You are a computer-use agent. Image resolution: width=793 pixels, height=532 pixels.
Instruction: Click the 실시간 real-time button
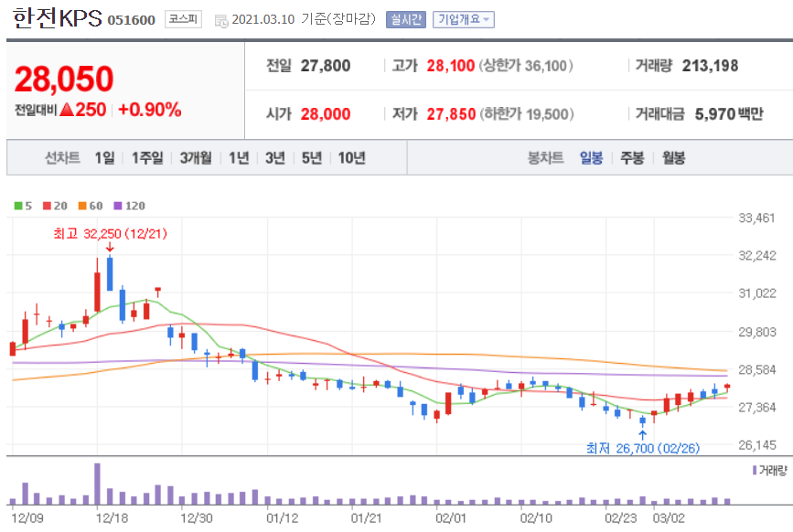[x=405, y=20]
